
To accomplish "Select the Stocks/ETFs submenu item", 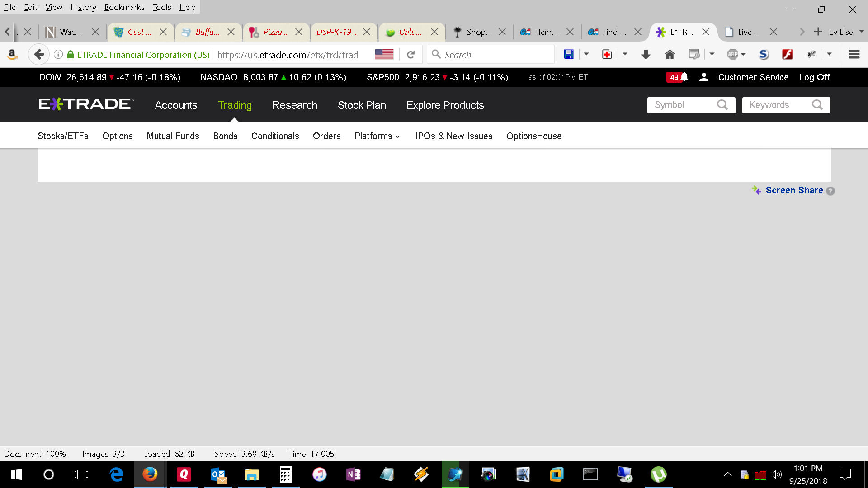I will pyautogui.click(x=63, y=136).
